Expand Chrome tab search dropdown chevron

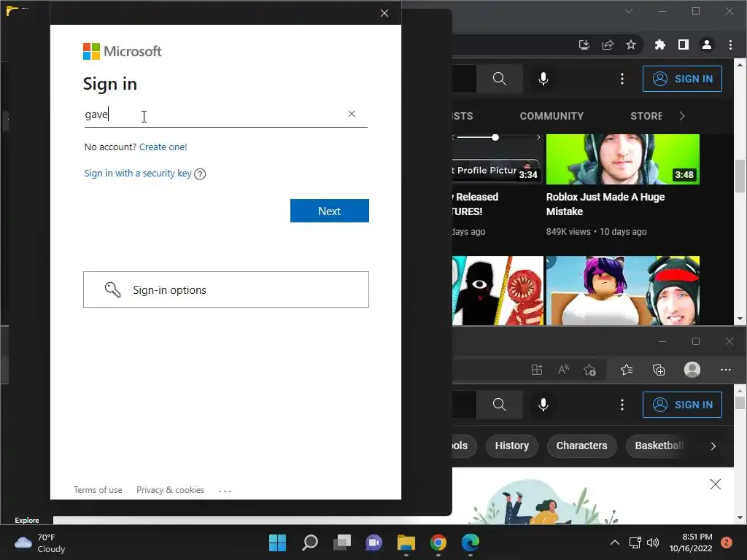click(x=629, y=11)
